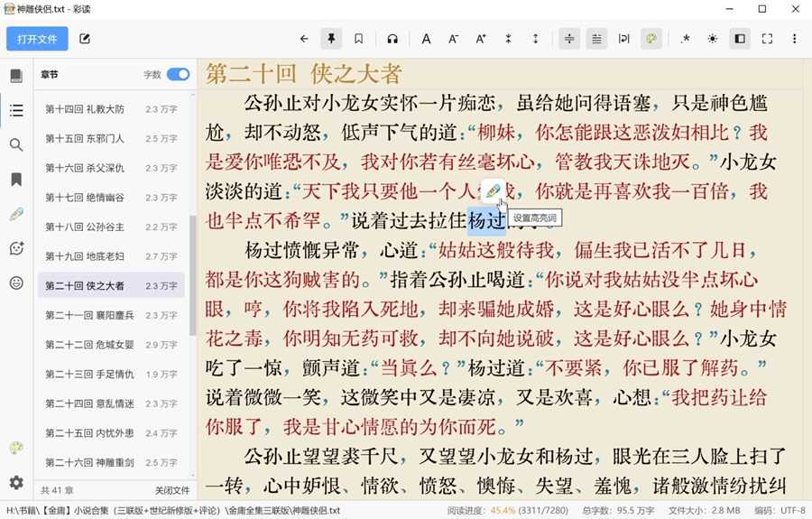Select chapter 第十五回 东邪门人
Image resolution: width=812 pixels, height=519 pixels.
click(x=111, y=139)
